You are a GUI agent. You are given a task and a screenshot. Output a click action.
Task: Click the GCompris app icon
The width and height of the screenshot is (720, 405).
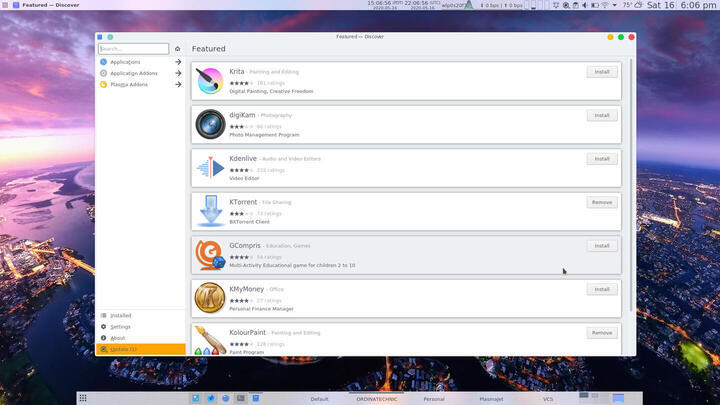[x=210, y=254]
